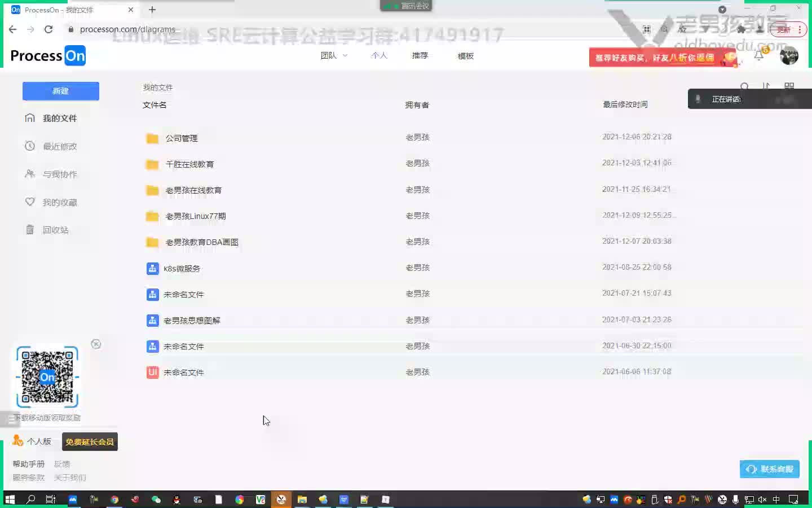Click the folder icon of 老男孩Linux77期
812x508 pixels.
click(152, 216)
